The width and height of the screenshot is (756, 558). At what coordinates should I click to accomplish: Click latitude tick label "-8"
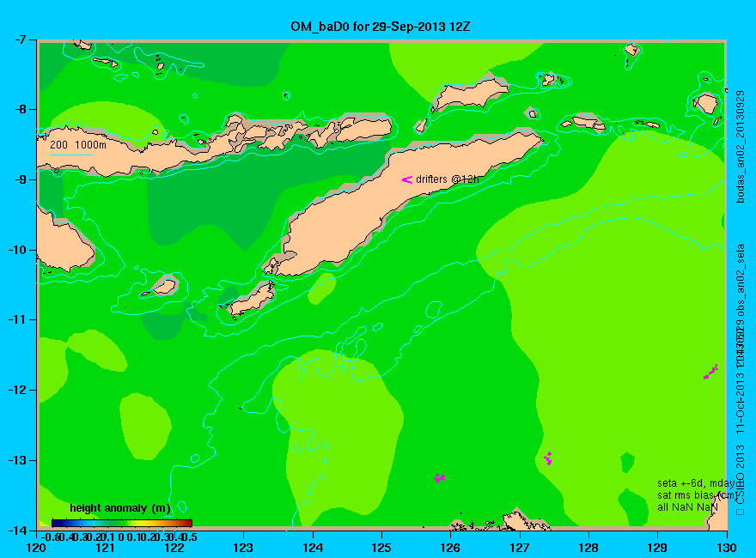pos(20,109)
